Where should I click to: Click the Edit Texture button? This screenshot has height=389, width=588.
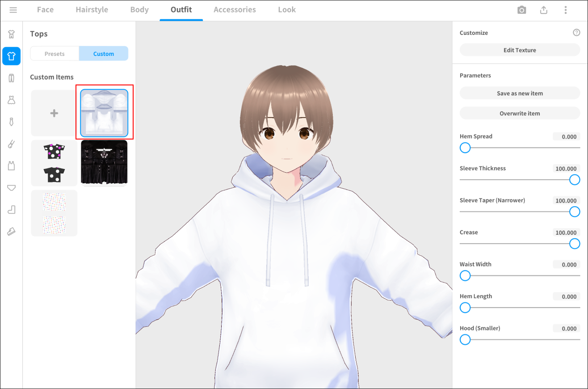point(520,50)
